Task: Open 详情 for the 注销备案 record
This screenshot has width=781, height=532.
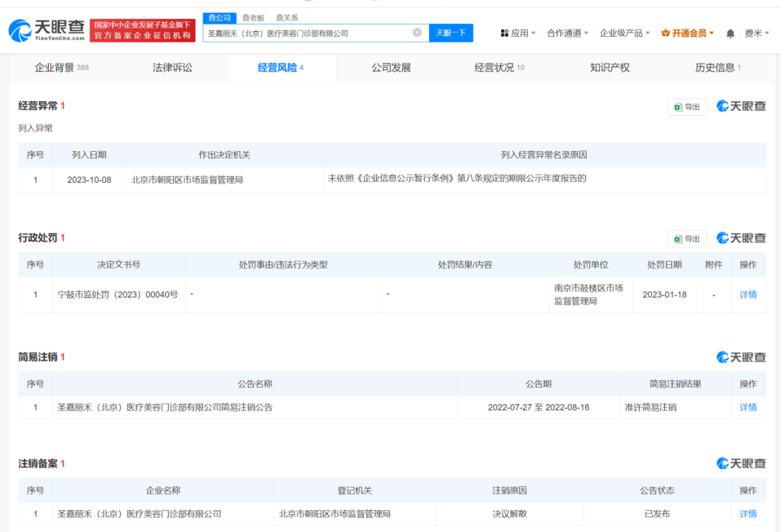Action: pos(748,514)
